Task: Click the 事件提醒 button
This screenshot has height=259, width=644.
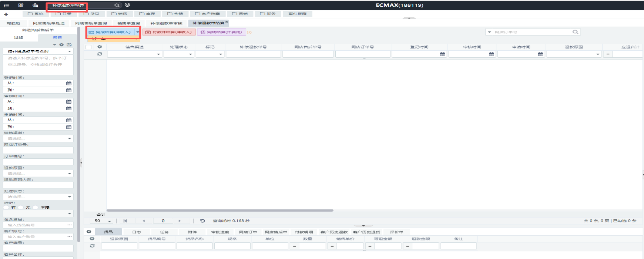Action: 298,14
